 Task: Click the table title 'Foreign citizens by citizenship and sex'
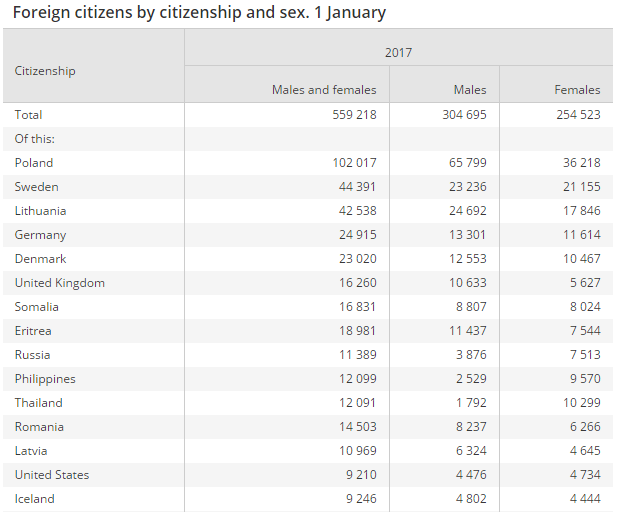tap(198, 13)
